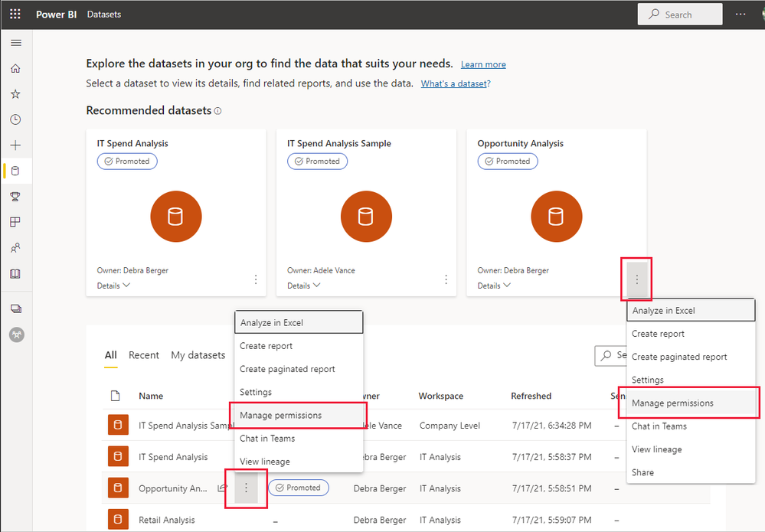Screen dimensions: 765x532
Task: Choose Create paginated report in right menu
Action: 691,357
